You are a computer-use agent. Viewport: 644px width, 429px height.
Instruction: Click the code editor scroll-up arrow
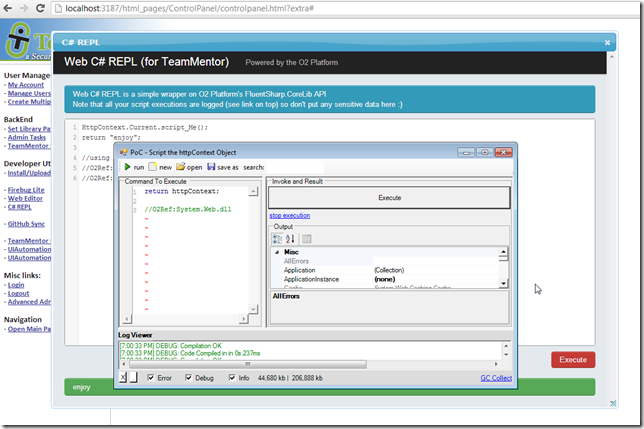click(x=253, y=191)
